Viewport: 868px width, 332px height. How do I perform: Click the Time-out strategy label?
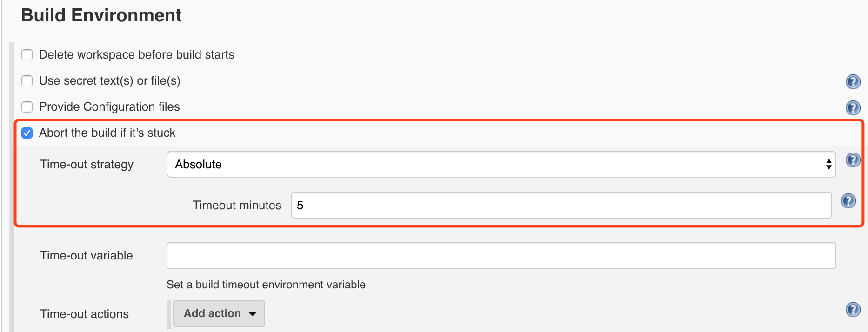tap(87, 165)
